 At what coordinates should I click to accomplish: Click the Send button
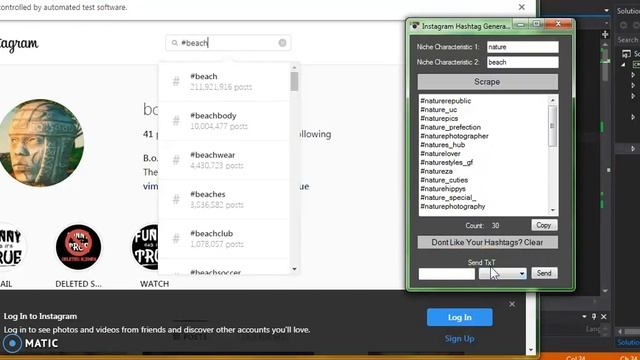point(544,273)
